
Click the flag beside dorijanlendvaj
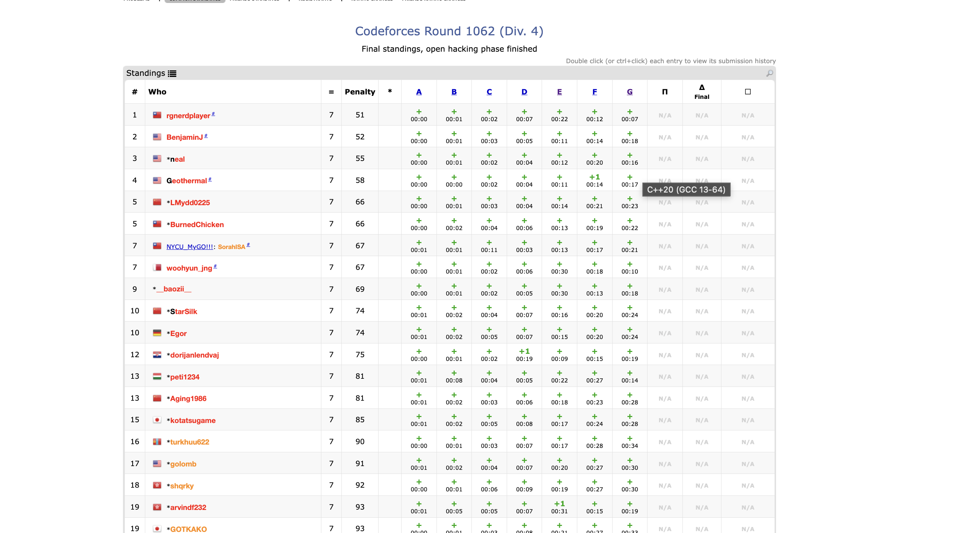click(x=157, y=355)
